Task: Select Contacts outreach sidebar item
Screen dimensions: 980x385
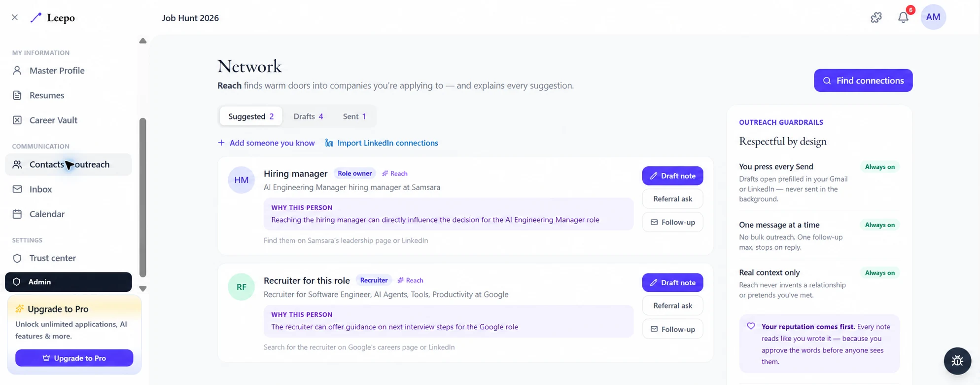Action: click(69, 164)
